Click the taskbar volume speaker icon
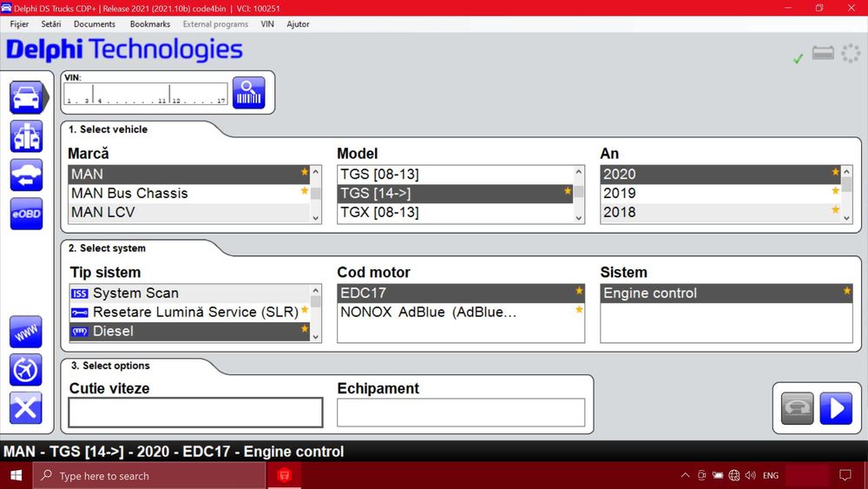Image resolution: width=868 pixels, height=489 pixels. click(x=751, y=475)
